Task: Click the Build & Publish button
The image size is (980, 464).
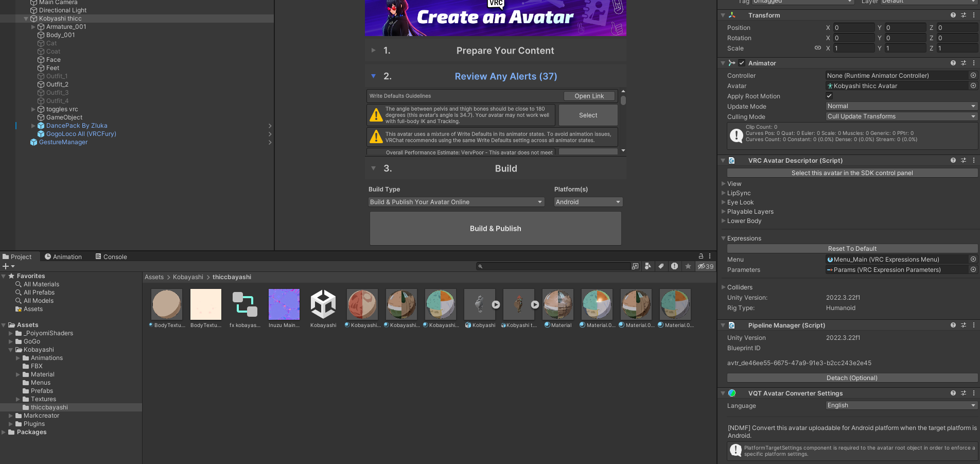Action: click(x=496, y=229)
